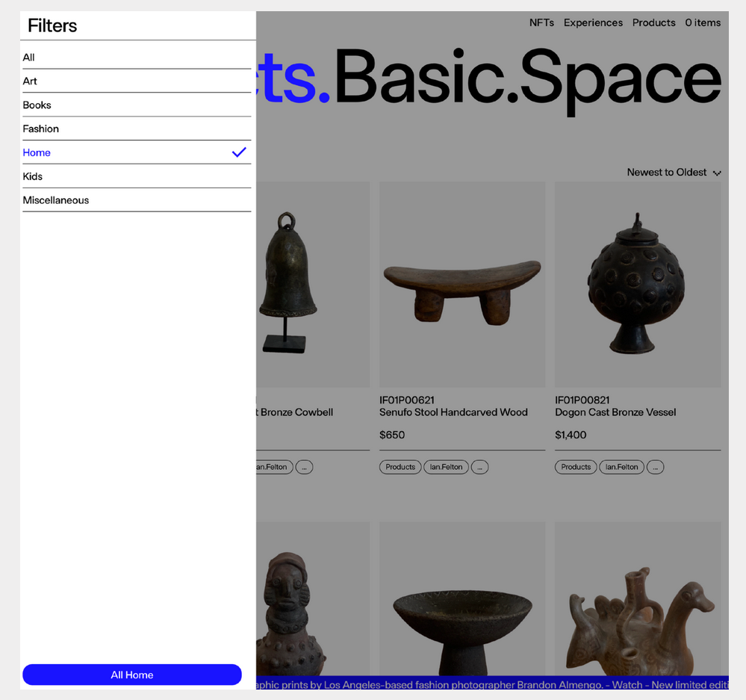This screenshot has width=746, height=700.
Task: Click the Filters panel heading
Action: 52,25
